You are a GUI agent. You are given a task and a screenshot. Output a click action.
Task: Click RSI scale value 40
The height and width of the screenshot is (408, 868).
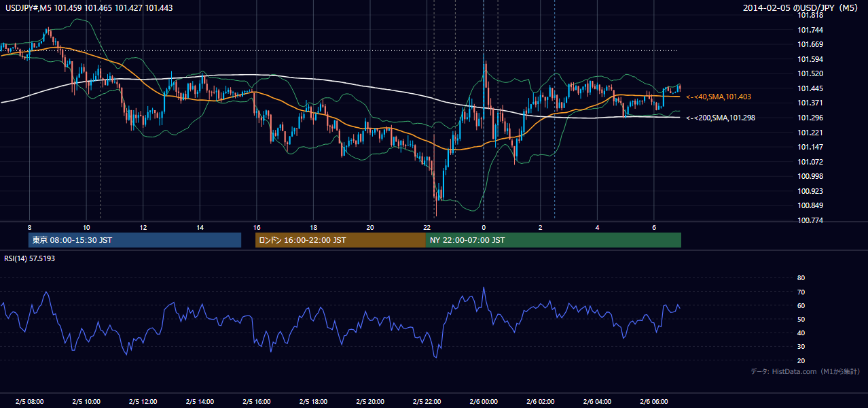(x=801, y=333)
